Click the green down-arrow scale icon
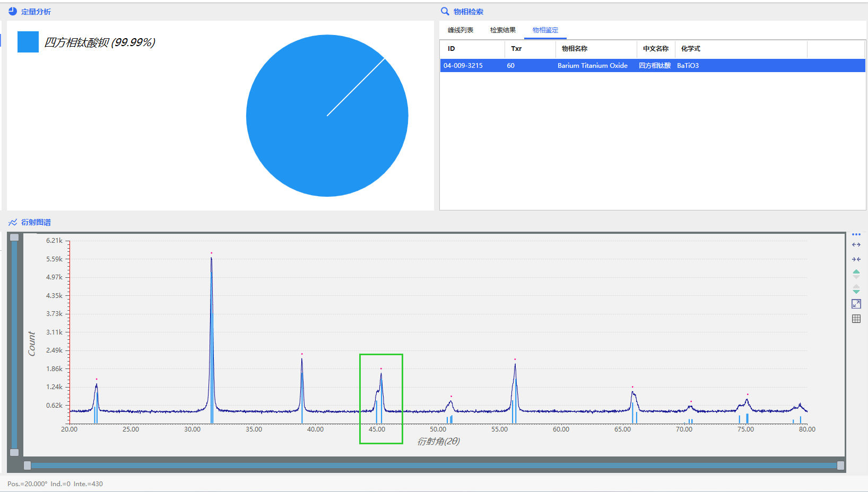The image size is (868, 492). click(856, 289)
